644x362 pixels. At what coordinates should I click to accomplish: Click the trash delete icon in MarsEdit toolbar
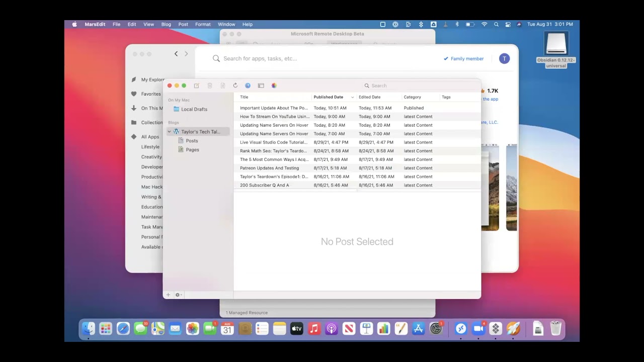tap(210, 85)
